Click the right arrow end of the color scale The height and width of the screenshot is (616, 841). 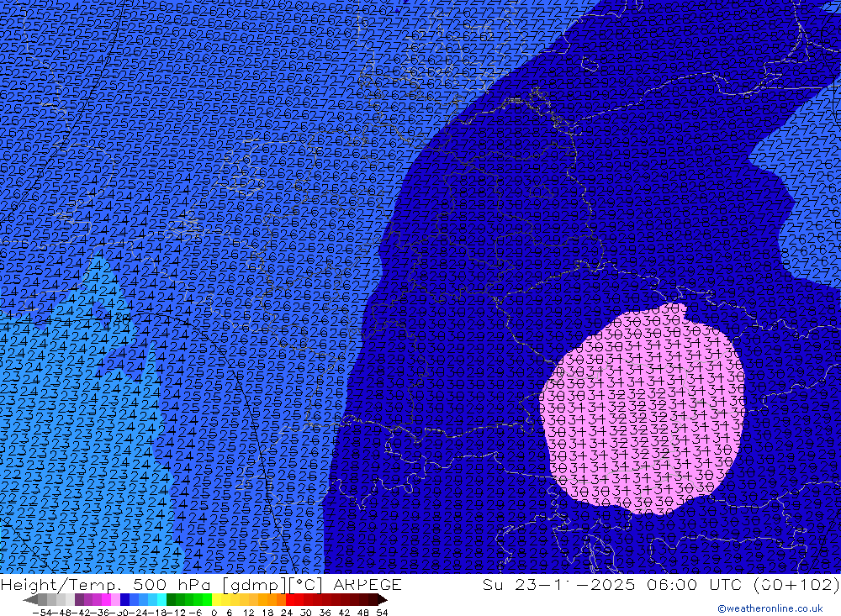383,600
